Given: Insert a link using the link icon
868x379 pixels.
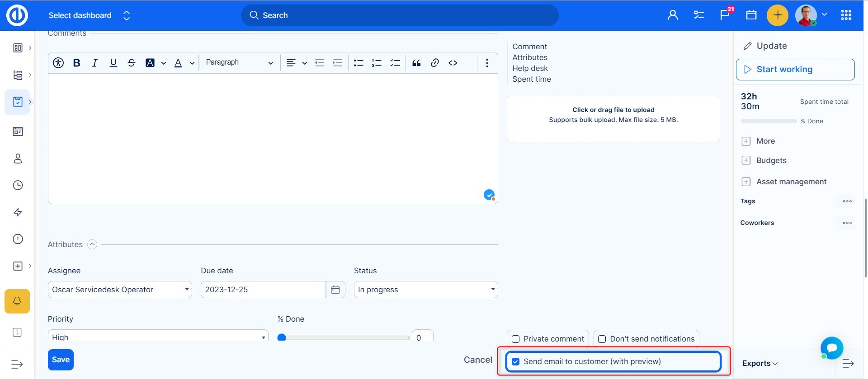Looking at the screenshot, I should 434,63.
